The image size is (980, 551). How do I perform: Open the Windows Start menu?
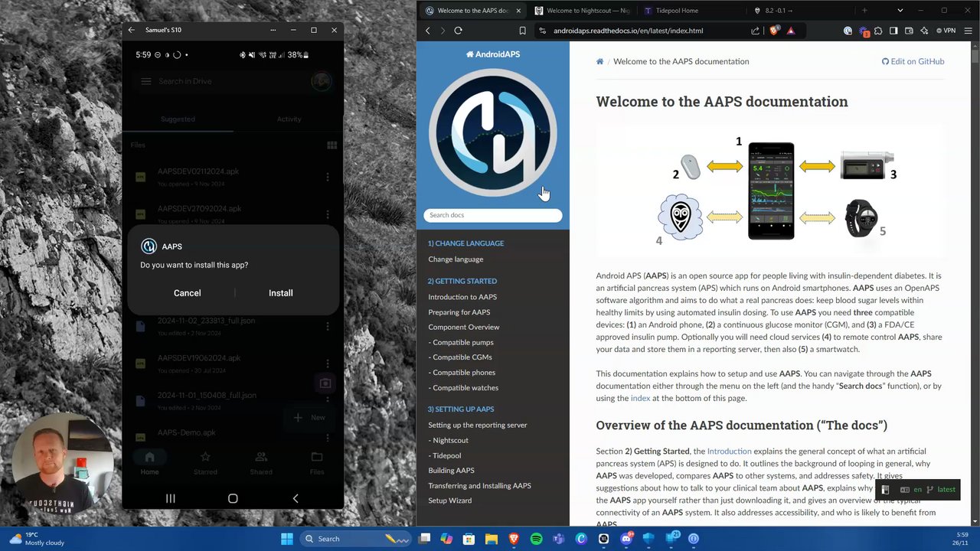287,539
